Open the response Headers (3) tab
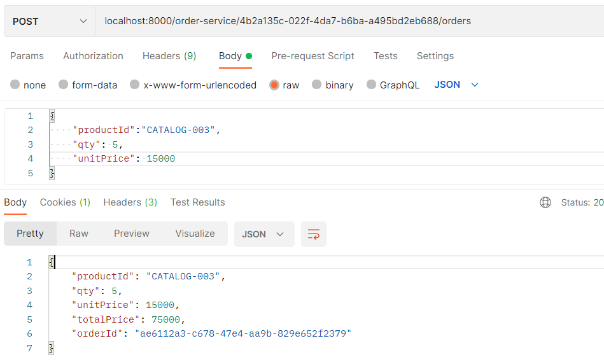604x364 pixels. [130, 202]
